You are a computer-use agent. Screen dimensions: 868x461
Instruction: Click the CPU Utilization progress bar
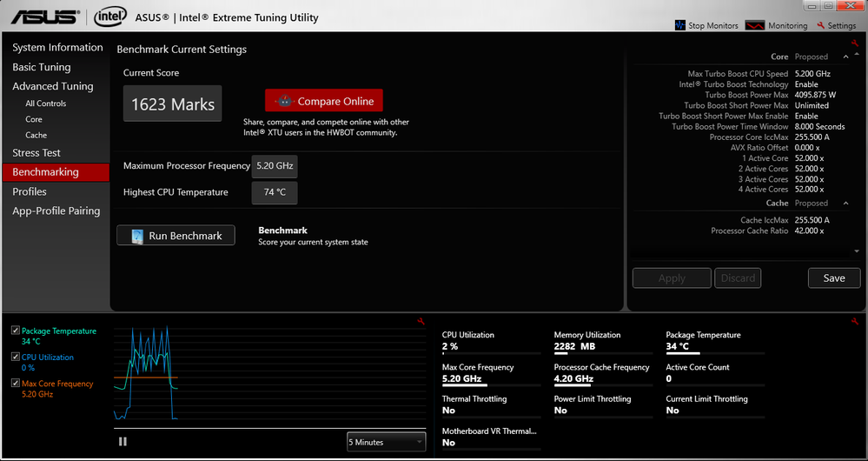click(491, 353)
